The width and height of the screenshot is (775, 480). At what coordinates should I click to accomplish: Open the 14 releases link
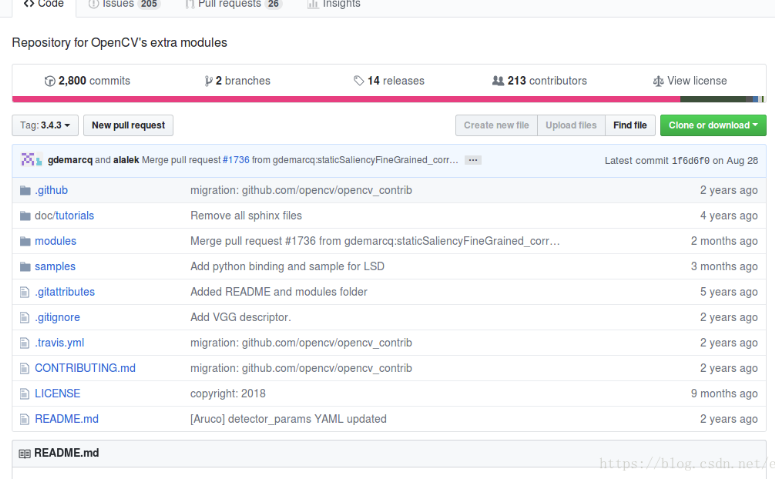[389, 81]
